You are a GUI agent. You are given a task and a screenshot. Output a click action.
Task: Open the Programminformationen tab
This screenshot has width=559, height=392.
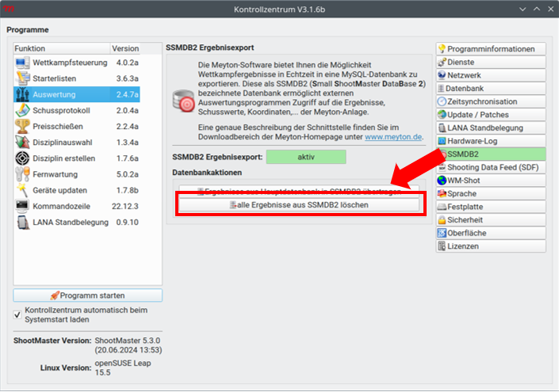click(490, 49)
